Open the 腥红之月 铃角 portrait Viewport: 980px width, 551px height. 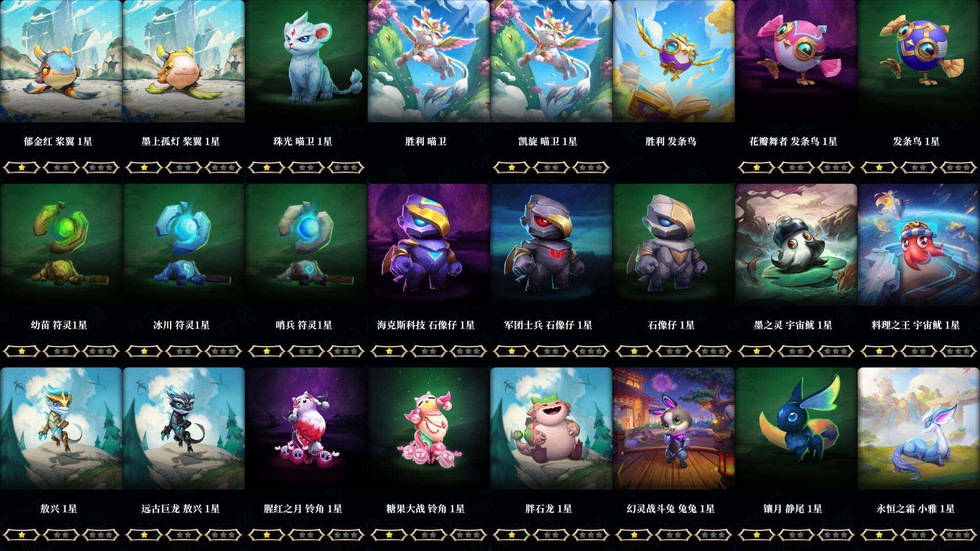pos(306,429)
